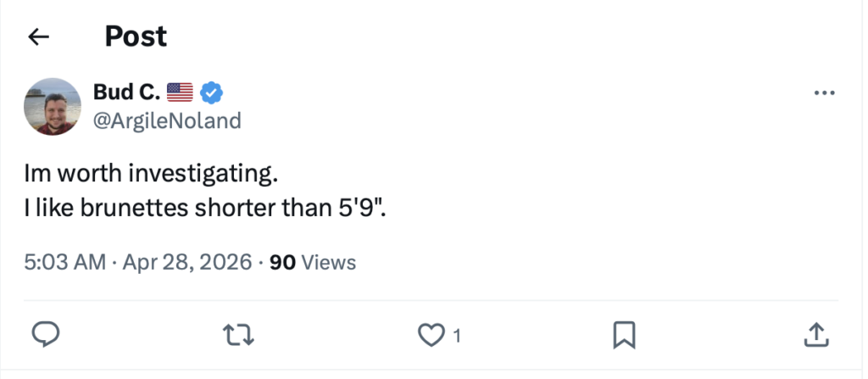
Task: Click the word Views
Action: click(329, 263)
